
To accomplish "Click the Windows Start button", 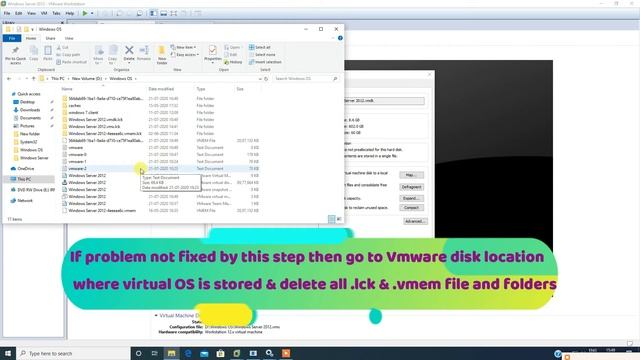I will tap(8, 353).
